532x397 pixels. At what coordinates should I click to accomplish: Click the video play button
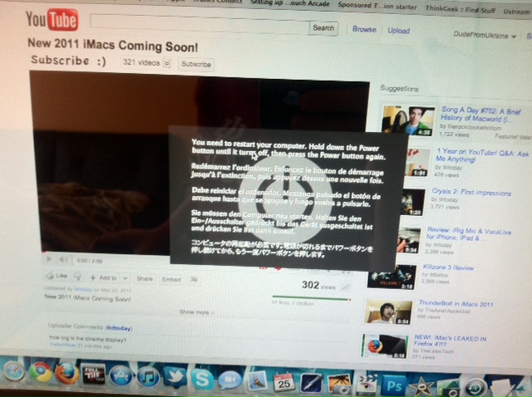(49, 259)
